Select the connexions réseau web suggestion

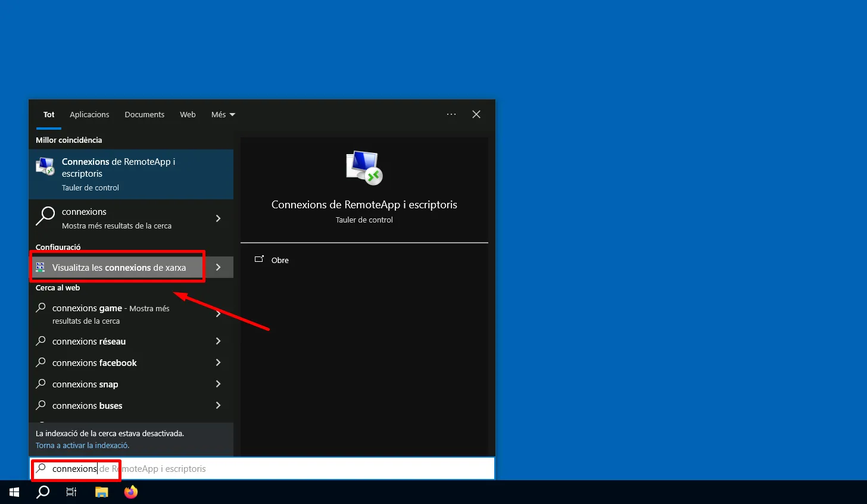click(x=89, y=342)
